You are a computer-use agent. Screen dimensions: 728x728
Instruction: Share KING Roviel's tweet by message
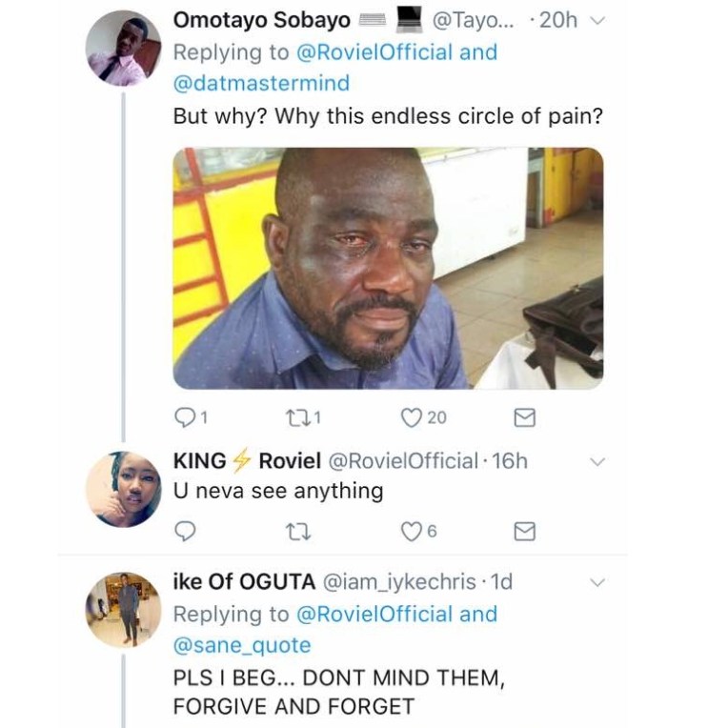524,531
